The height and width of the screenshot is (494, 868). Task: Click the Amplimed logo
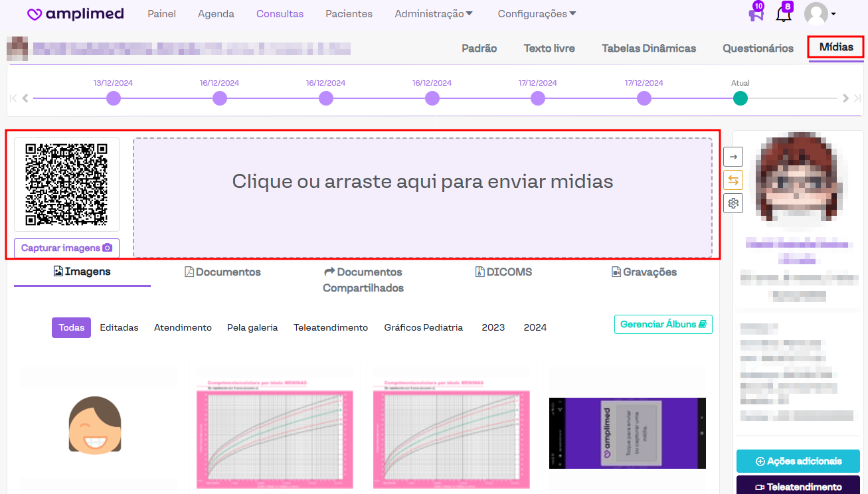coord(74,14)
